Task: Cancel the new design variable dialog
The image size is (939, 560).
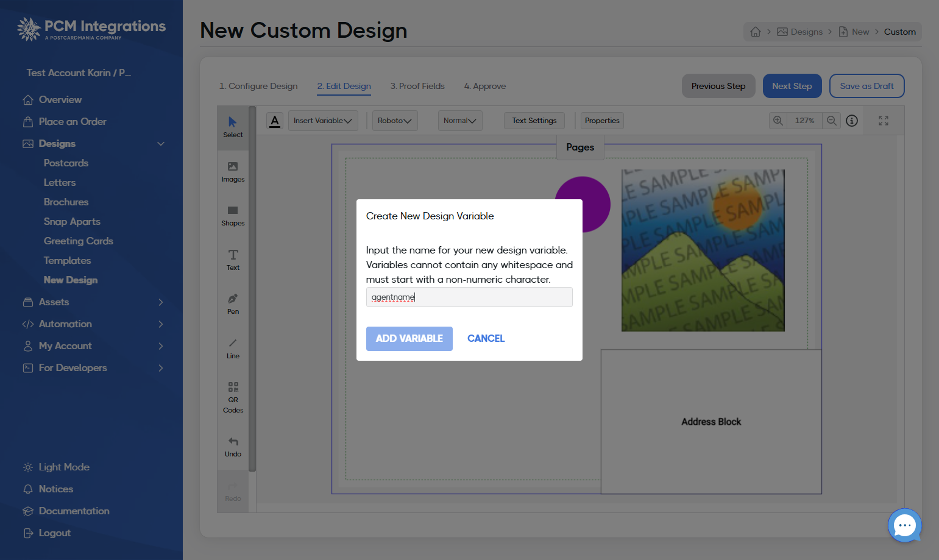Action: point(486,339)
